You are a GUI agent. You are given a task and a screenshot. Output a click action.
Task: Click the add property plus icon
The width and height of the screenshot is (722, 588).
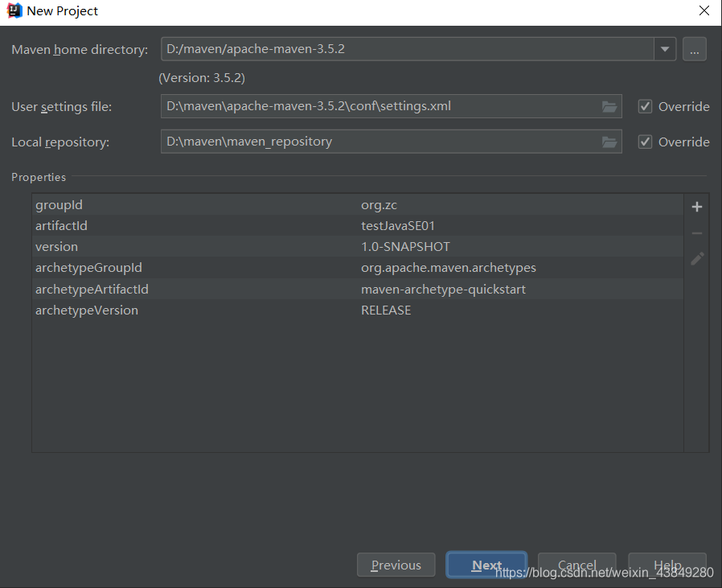pyautogui.click(x=697, y=207)
